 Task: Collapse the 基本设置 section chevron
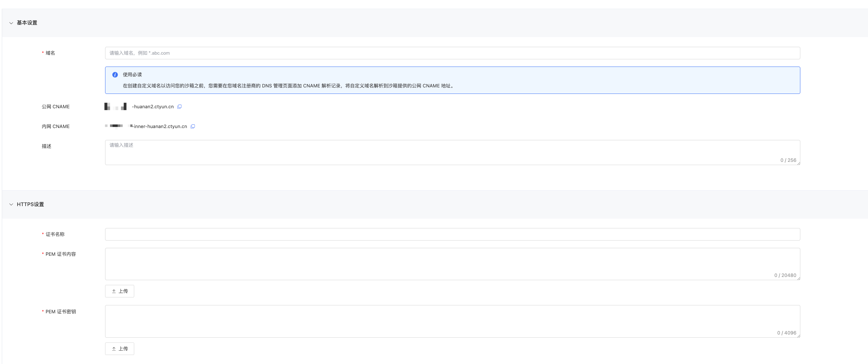[x=11, y=23]
